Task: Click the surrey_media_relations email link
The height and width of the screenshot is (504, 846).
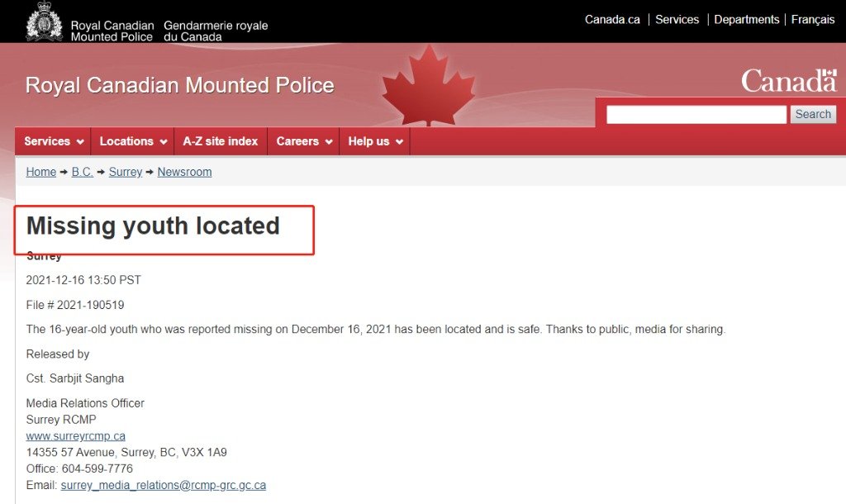Action: pyautogui.click(x=164, y=485)
